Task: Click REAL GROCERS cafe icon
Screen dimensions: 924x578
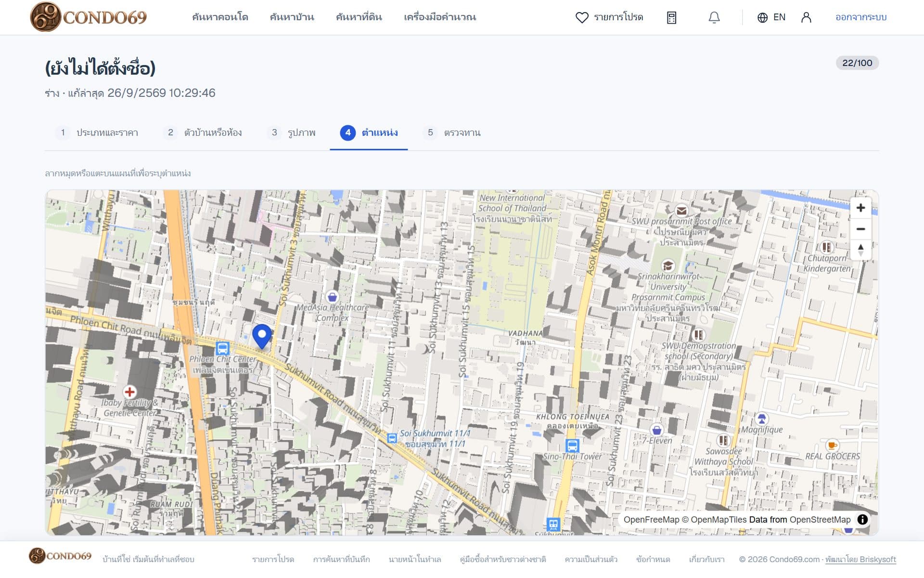Action: (x=832, y=446)
